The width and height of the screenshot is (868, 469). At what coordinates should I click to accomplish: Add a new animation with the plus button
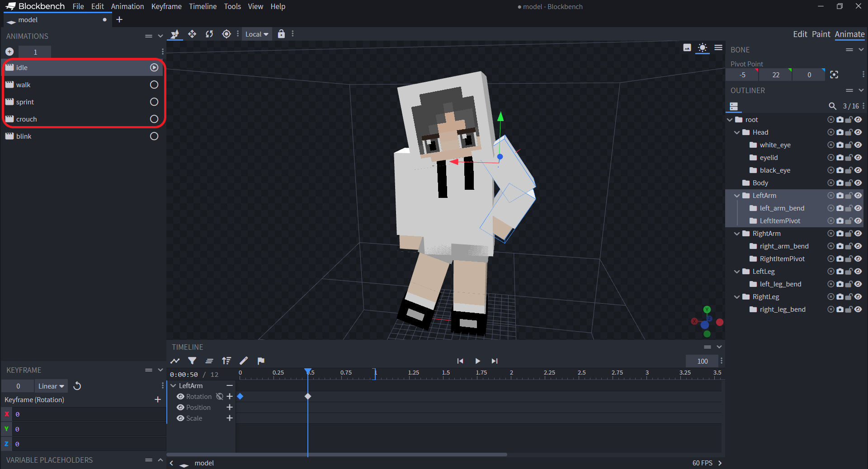9,52
